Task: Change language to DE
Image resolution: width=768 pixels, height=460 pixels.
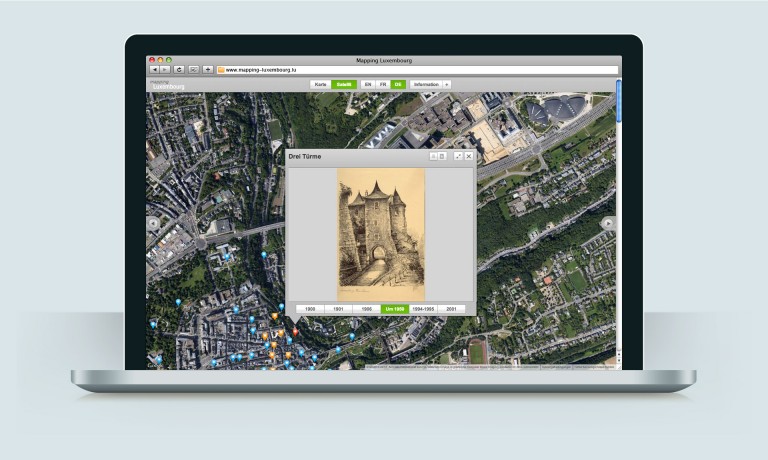Action: (398, 85)
